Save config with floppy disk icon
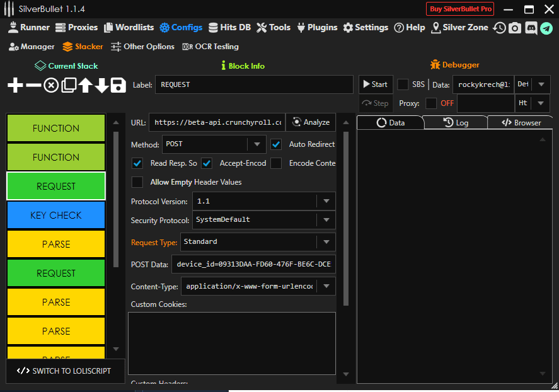 pos(118,85)
